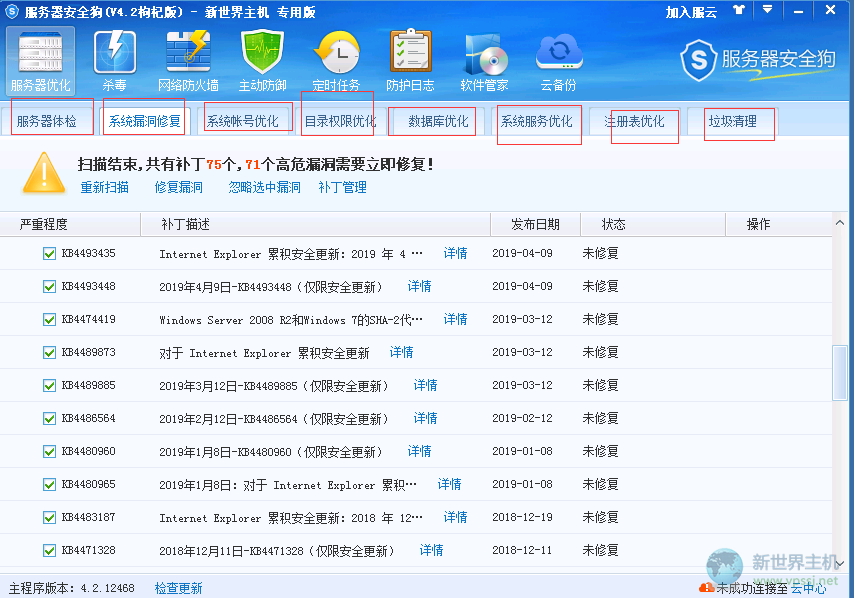Viewport: 854px width, 598px height.
Task: Sort by the 严重程度 column header
Action: coord(70,224)
